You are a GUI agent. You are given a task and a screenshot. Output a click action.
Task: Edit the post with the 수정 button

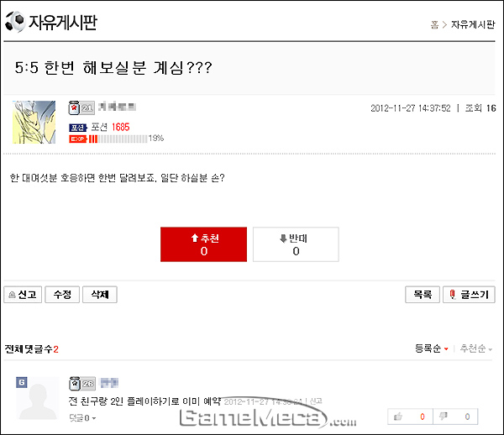62,295
